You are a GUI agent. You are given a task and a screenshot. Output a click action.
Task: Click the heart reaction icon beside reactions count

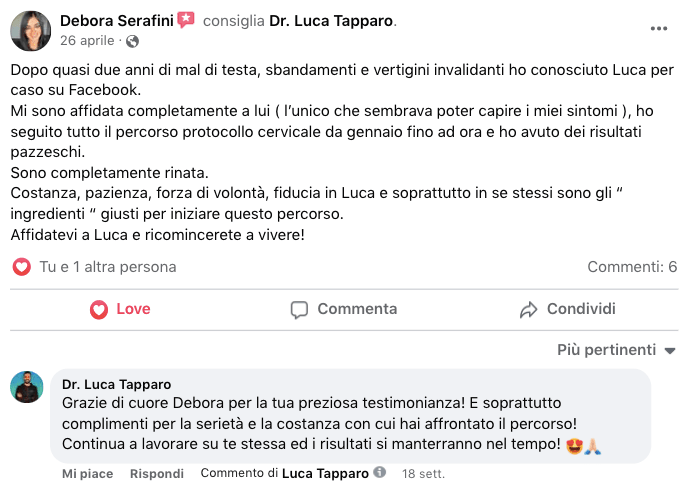click(x=22, y=267)
